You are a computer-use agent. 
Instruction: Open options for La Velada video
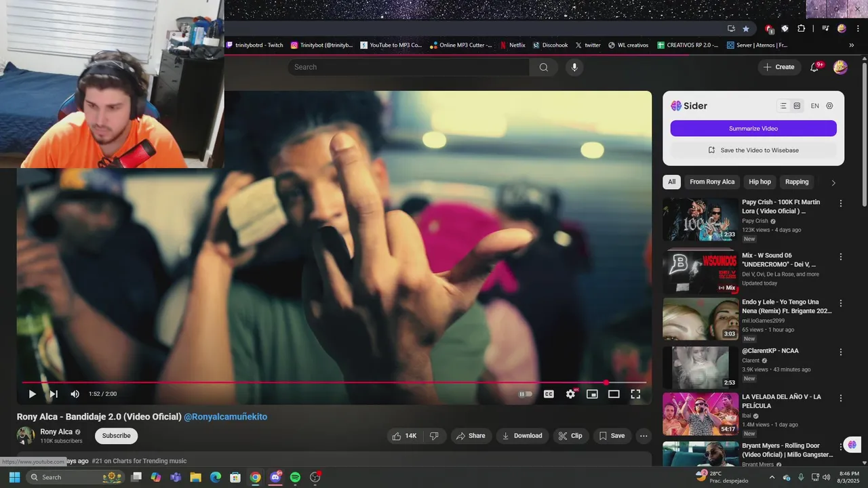tap(841, 399)
